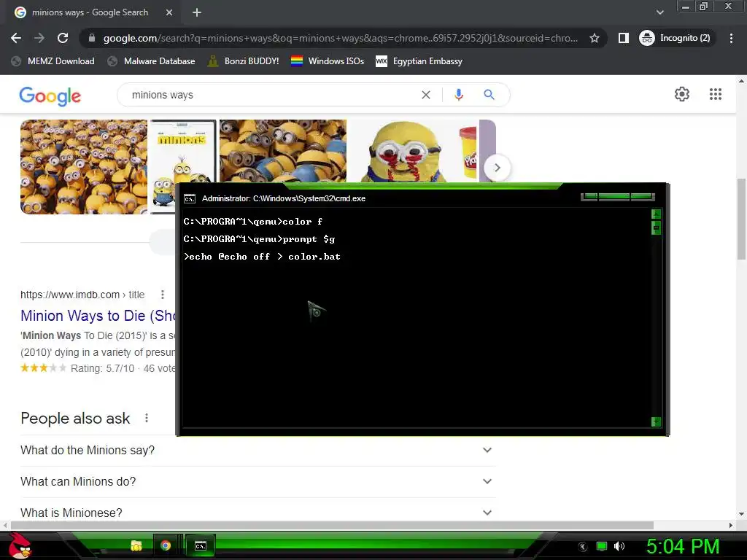Expand 'What is Minionese?'

tap(258, 513)
